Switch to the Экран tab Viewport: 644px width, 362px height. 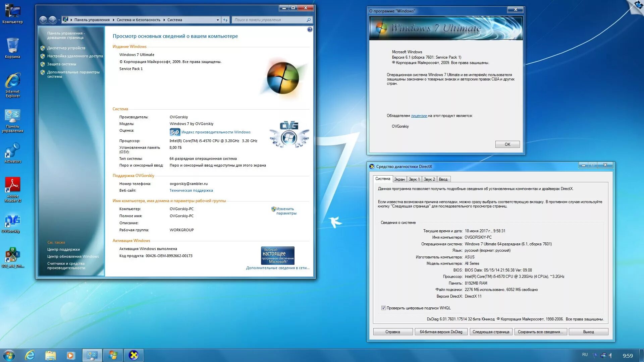click(x=399, y=179)
